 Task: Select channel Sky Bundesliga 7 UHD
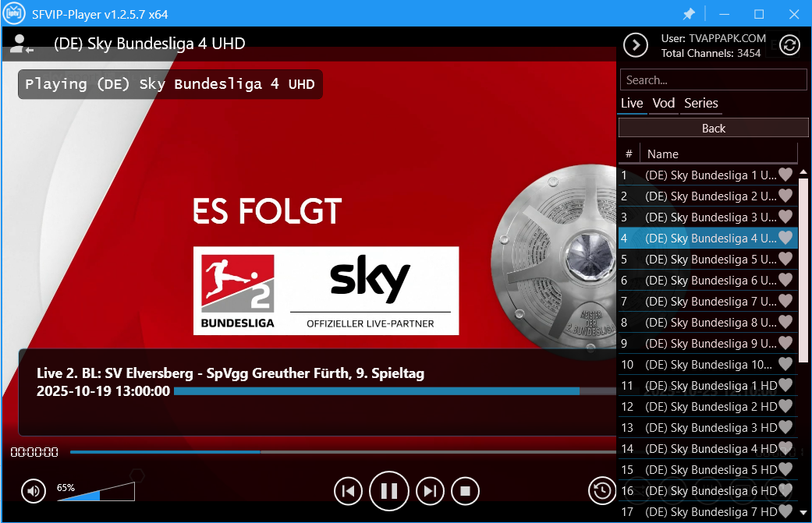[x=710, y=301]
